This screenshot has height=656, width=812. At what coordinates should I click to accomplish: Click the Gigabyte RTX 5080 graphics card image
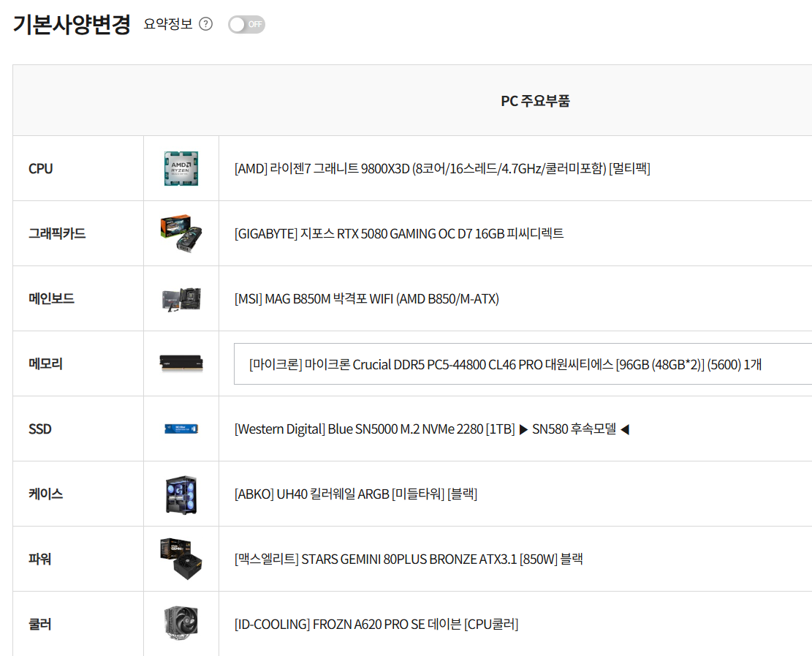pyautogui.click(x=181, y=233)
